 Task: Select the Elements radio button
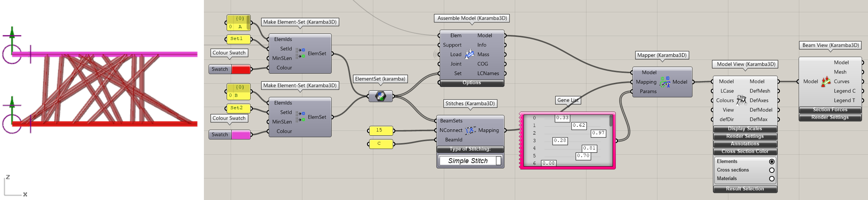(771, 162)
